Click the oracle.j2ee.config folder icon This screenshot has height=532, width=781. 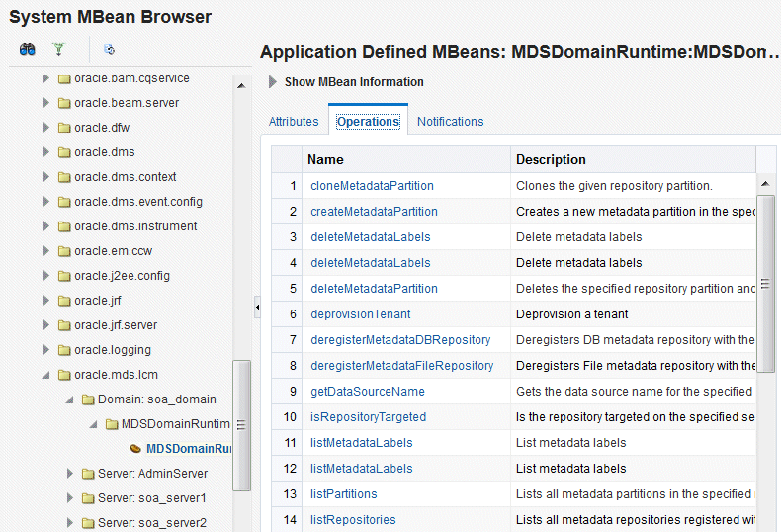pos(64,276)
